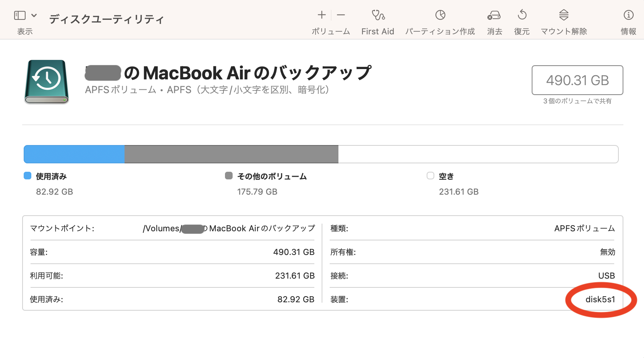Click the 使用済み row value 82.92 GB
The width and height of the screenshot is (644, 358).
pos(296,299)
